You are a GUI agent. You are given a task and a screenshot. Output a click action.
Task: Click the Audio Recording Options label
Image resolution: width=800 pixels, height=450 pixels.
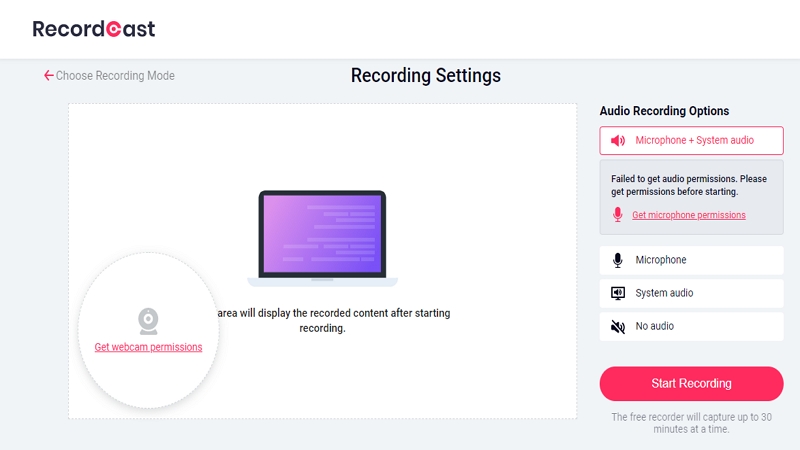(x=664, y=111)
